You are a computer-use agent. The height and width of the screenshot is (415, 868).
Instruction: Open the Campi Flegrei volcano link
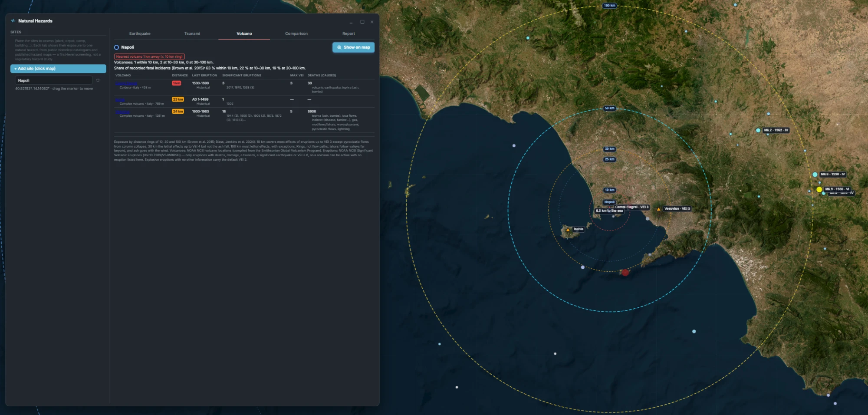coord(126,83)
